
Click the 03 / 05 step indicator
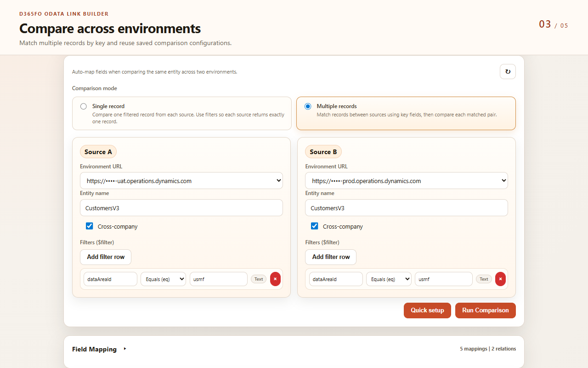point(554,24)
